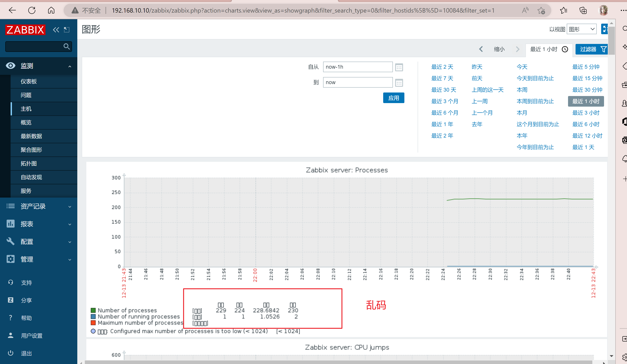The image size is (627, 364).
Task: Expand the 配置 configuration menu
Action: [x=39, y=241]
